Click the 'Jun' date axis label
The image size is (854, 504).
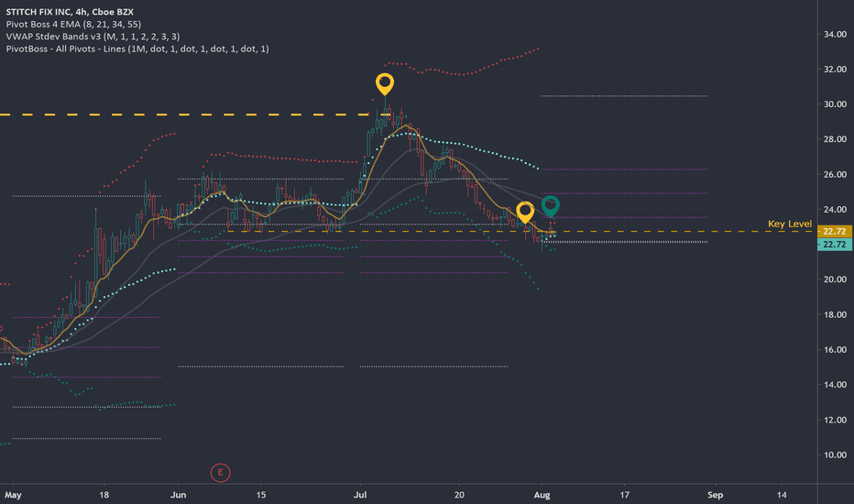[x=178, y=495]
